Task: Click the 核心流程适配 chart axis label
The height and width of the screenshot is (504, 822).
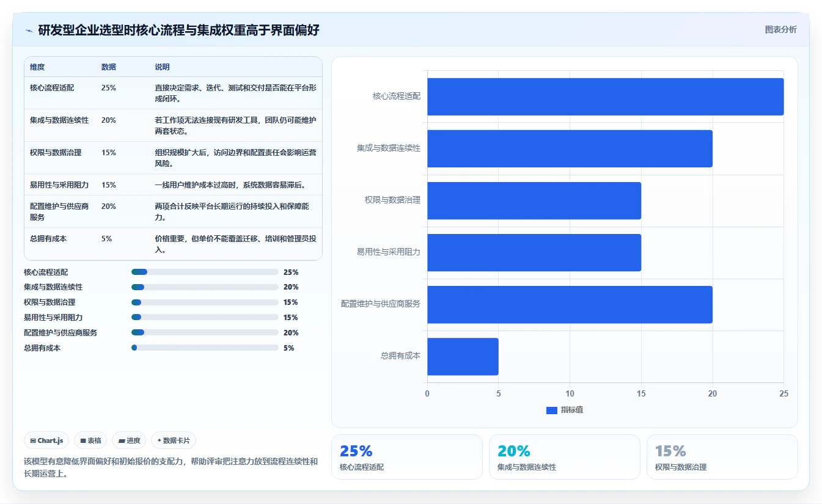Action: click(397, 97)
